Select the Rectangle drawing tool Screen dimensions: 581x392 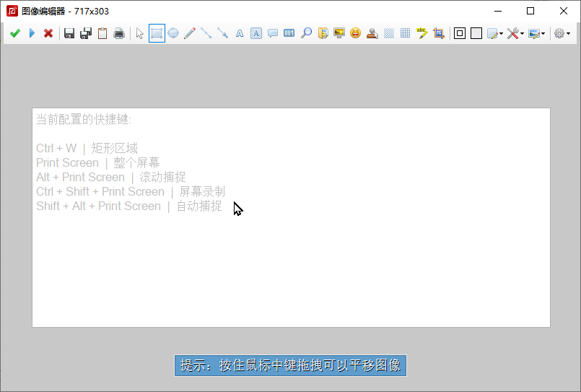157,33
